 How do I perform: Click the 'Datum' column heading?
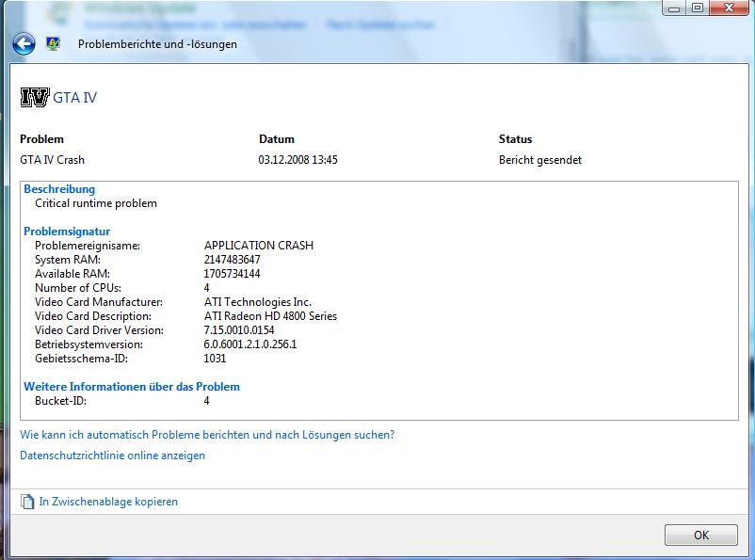click(x=277, y=139)
